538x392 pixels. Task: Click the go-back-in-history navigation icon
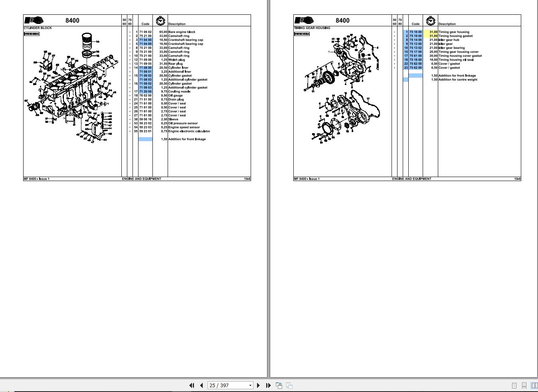pyautogui.click(x=279, y=385)
